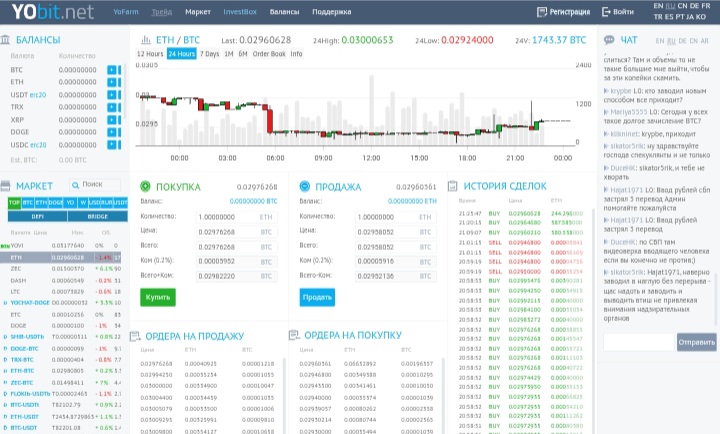The image size is (720, 434).
Task: Select the YO market filter tab
Action: [x=70, y=203]
